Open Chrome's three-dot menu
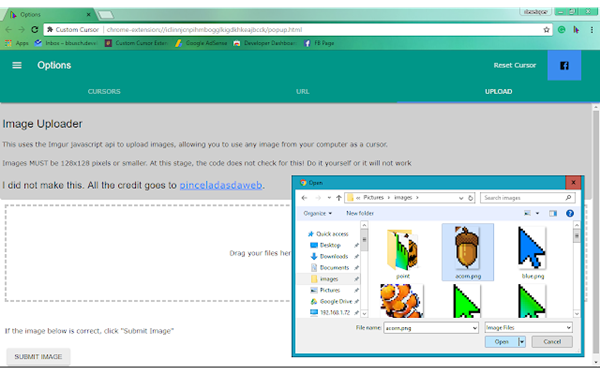 pos(592,30)
